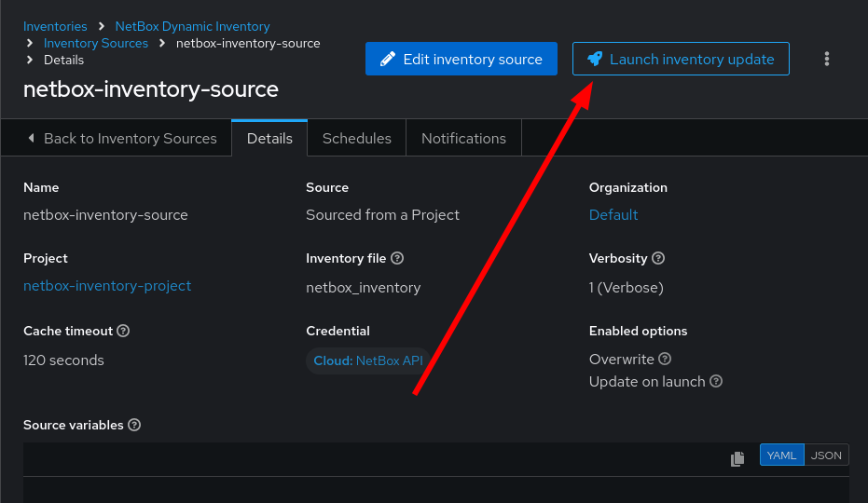This screenshot has height=503, width=868.
Task: Switch source variables view to JSON
Action: tap(826, 455)
